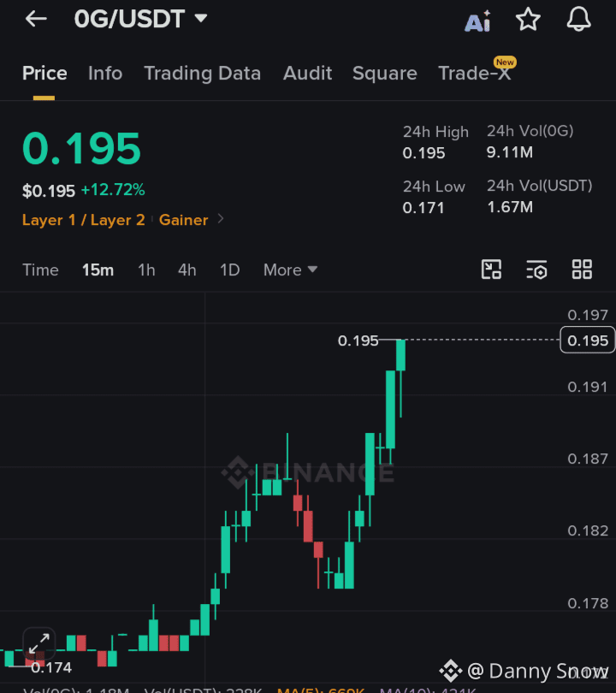Viewport: 616px width, 693px height.
Task: Tap the 0.197 axis label
Action: [x=588, y=315]
